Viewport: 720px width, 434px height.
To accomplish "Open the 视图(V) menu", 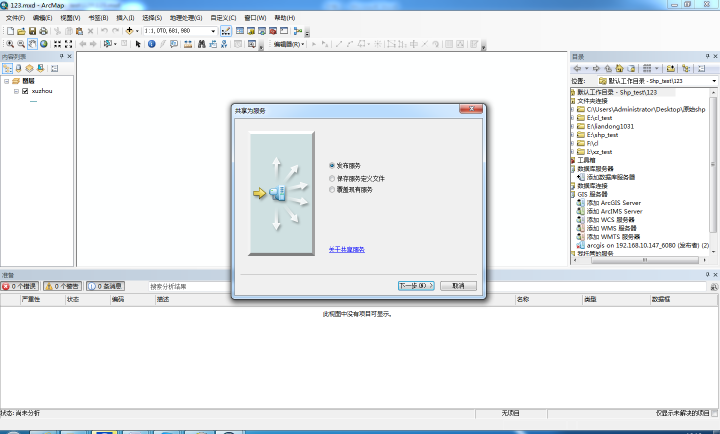I will [x=70, y=17].
